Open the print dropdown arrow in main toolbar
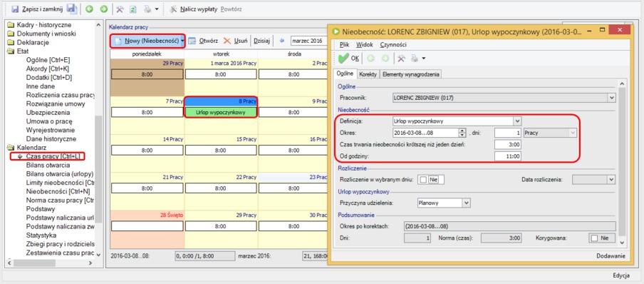644x284 pixels. [157, 9]
